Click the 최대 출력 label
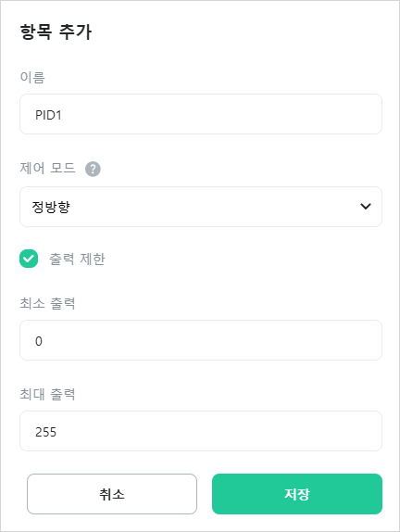400x532 pixels. [47, 394]
